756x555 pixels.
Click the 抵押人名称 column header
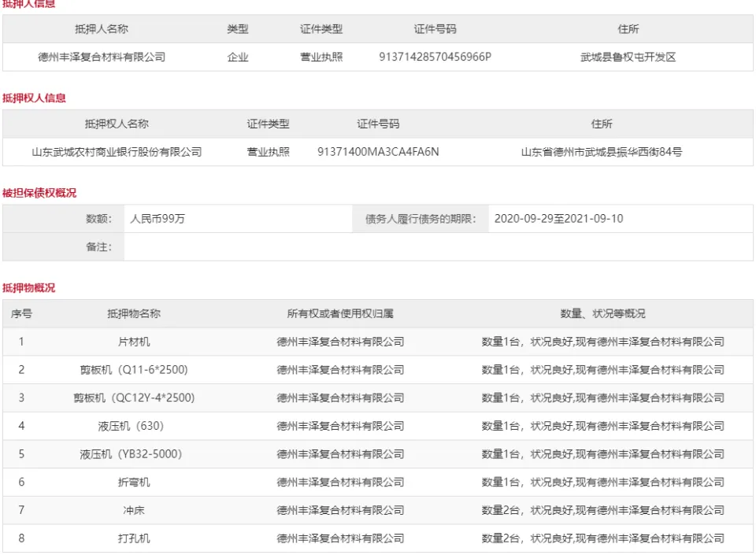click(x=102, y=29)
